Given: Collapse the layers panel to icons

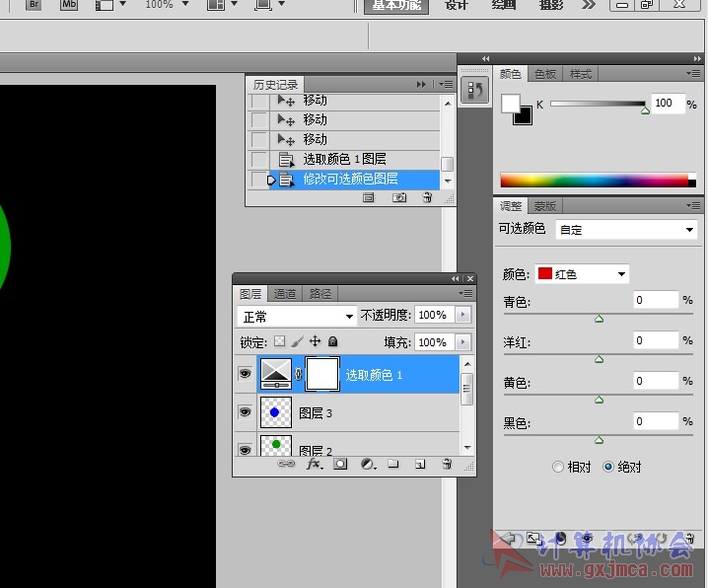Looking at the screenshot, I should (456, 278).
